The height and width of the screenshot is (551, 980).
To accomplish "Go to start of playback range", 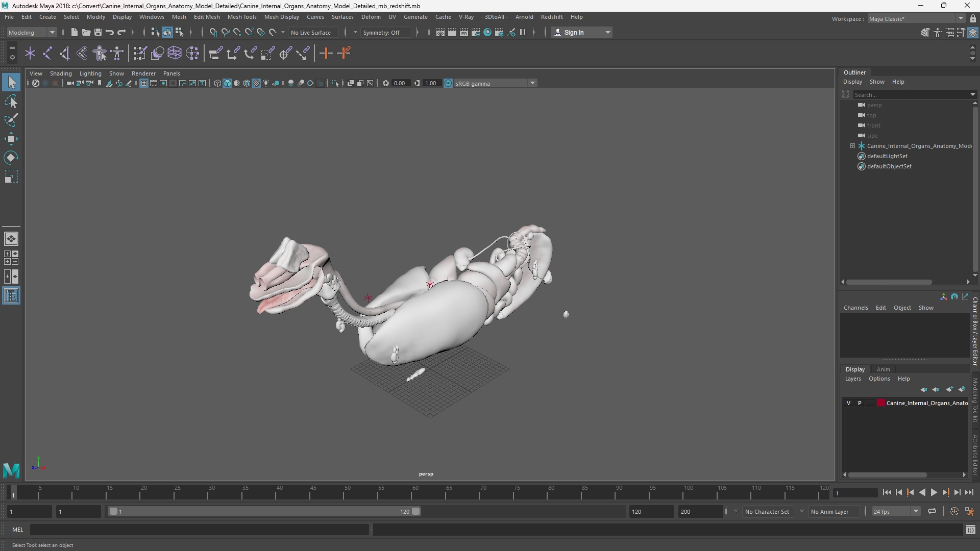I will [x=887, y=493].
